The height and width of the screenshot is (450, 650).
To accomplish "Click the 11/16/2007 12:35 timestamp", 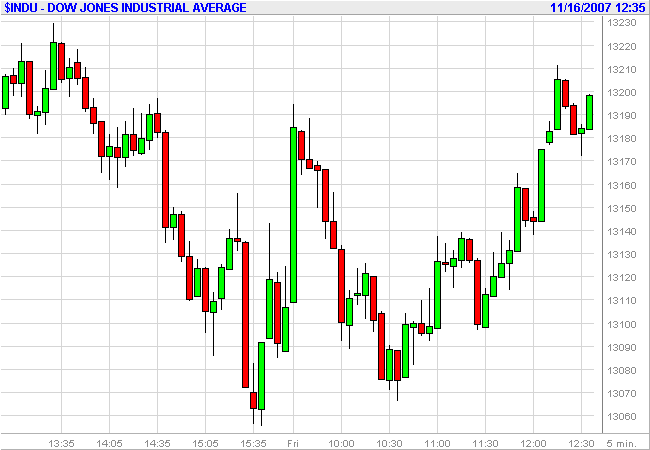I will (x=598, y=7).
